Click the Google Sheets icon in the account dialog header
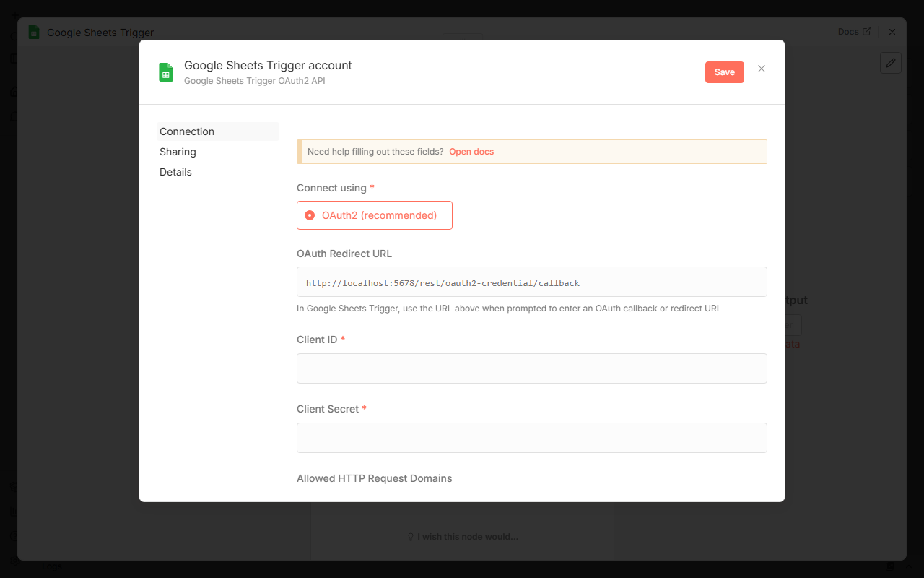Screen dimensions: 924x578 (x=166, y=72)
